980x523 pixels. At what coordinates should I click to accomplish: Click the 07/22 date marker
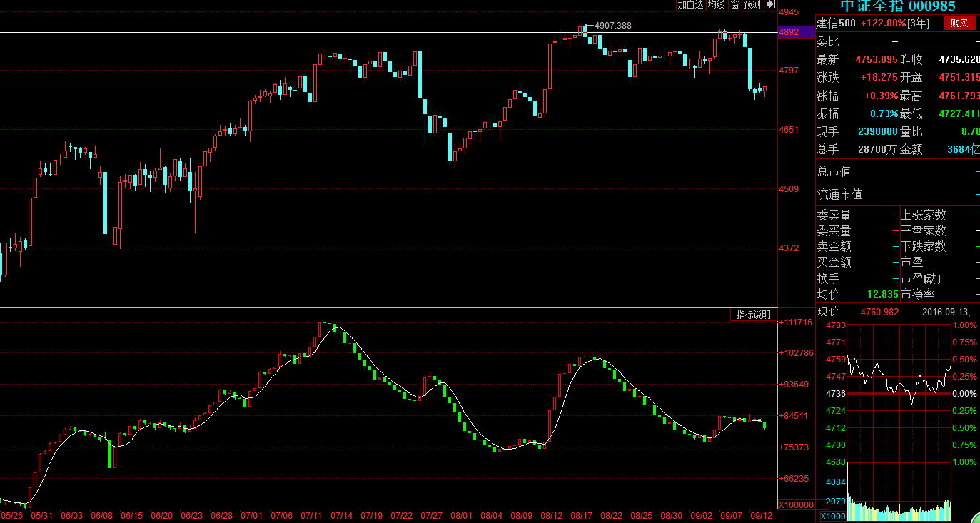pos(402,515)
